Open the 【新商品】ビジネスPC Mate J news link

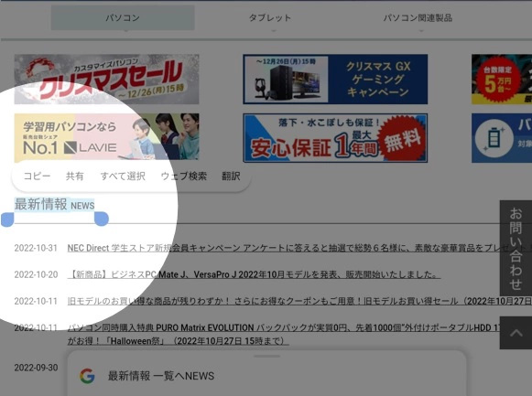254,274
